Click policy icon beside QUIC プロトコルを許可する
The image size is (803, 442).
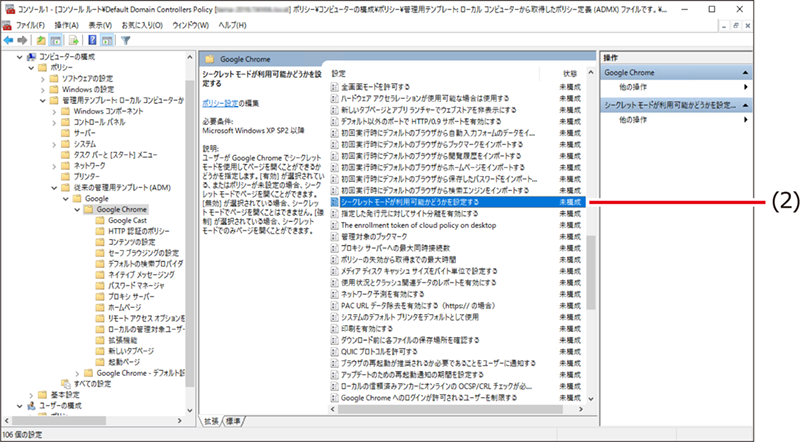(334, 352)
